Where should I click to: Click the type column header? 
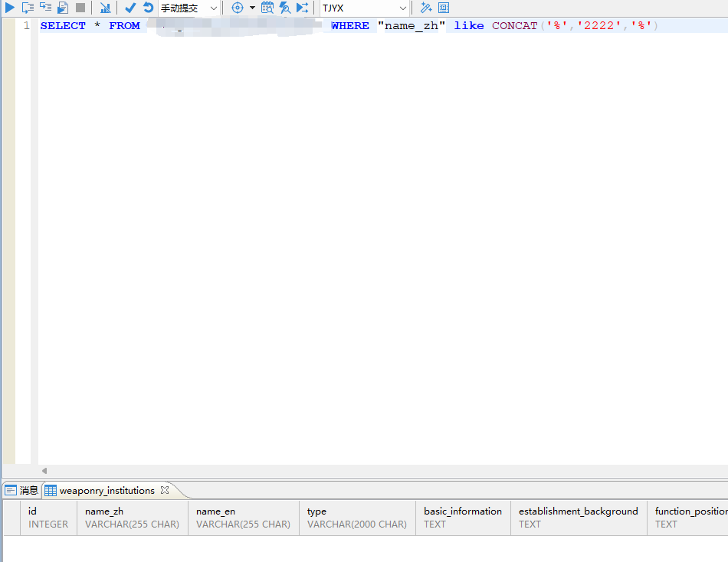point(357,518)
